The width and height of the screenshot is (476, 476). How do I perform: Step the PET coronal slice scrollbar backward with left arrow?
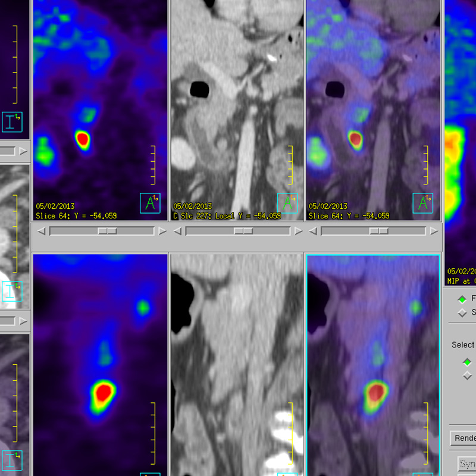41,231
